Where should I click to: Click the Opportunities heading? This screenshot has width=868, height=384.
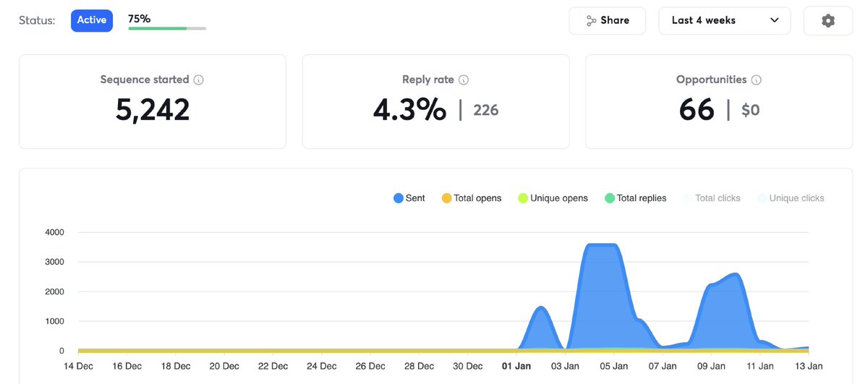tap(712, 80)
